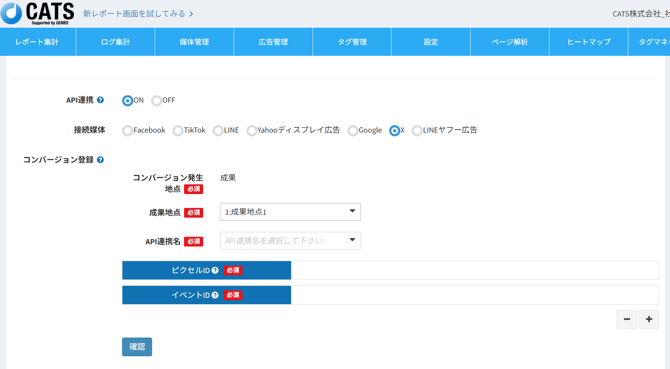Click the 成果 conversion point text
The image size is (670, 369).
[228, 178]
